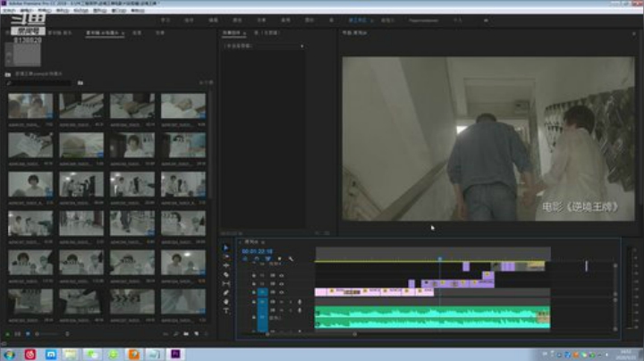The height and width of the screenshot is (361, 644).
Task: Click the Windows Start button
Action: coord(9,355)
